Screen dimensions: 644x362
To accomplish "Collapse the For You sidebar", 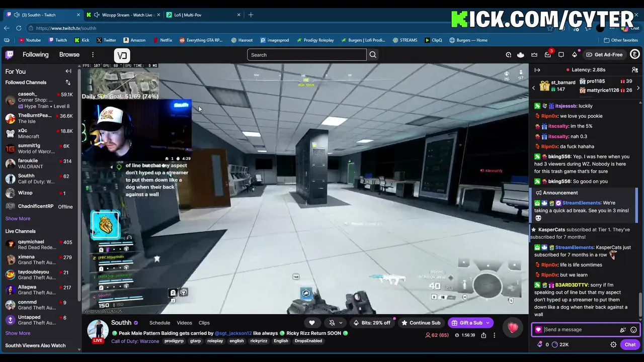I will coord(68,71).
